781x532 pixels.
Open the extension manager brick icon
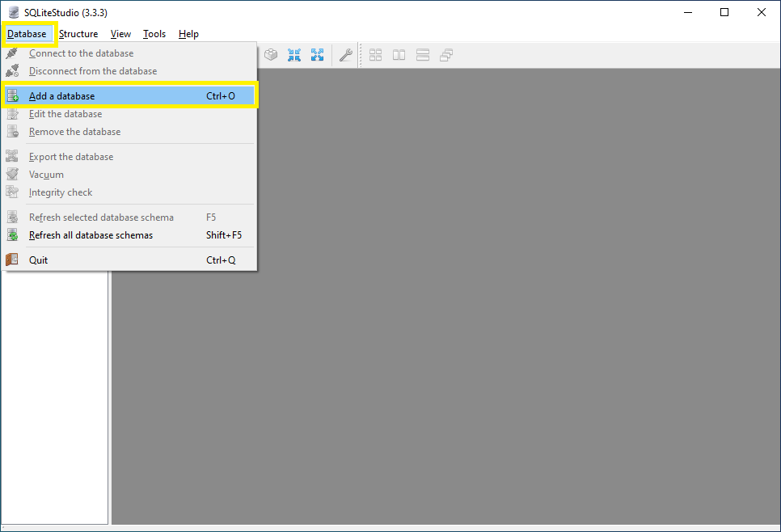(271, 55)
